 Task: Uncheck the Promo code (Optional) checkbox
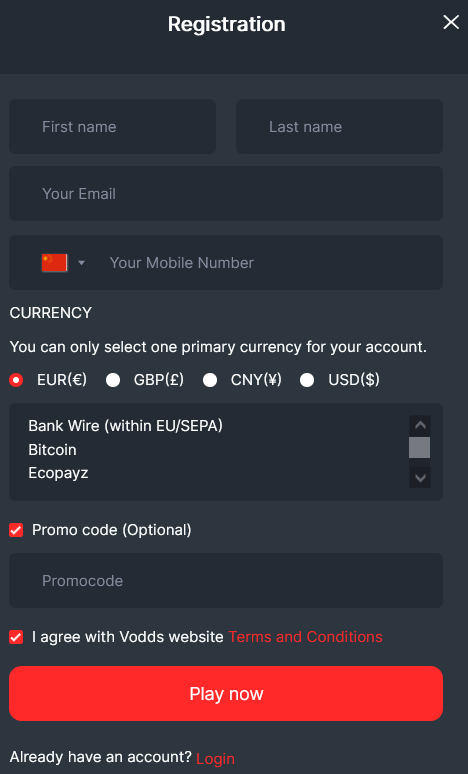click(16, 530)
